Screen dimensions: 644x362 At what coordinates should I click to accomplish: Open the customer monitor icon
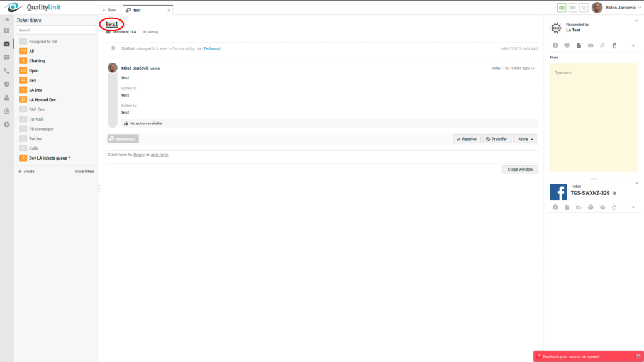(x=567, y=45)
